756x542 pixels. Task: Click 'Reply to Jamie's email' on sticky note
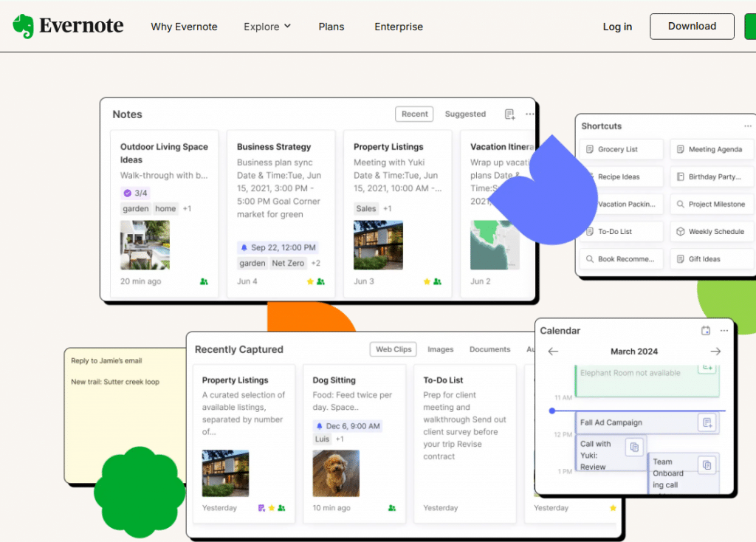pyautogui.click(x=106, y=360)
